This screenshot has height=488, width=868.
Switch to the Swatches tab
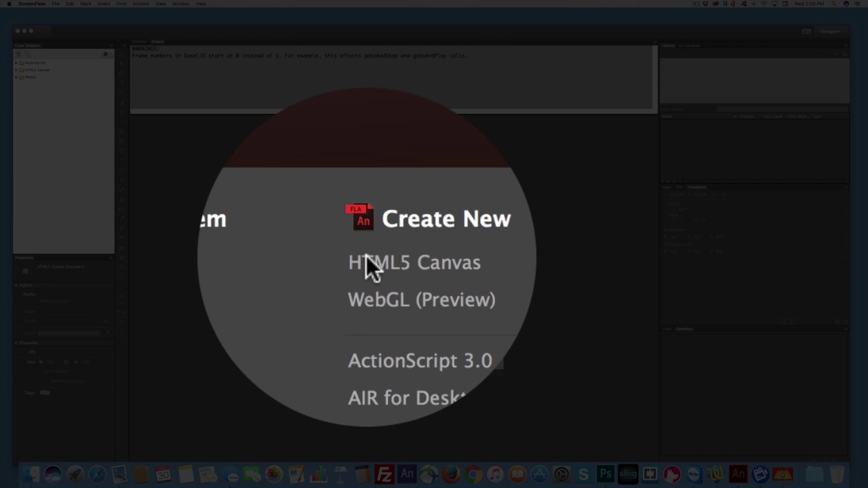[x=684, y=329]
